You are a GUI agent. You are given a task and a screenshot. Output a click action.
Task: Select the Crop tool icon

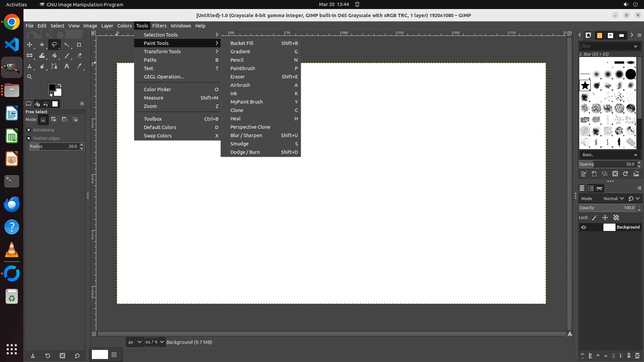click(79, 45)
